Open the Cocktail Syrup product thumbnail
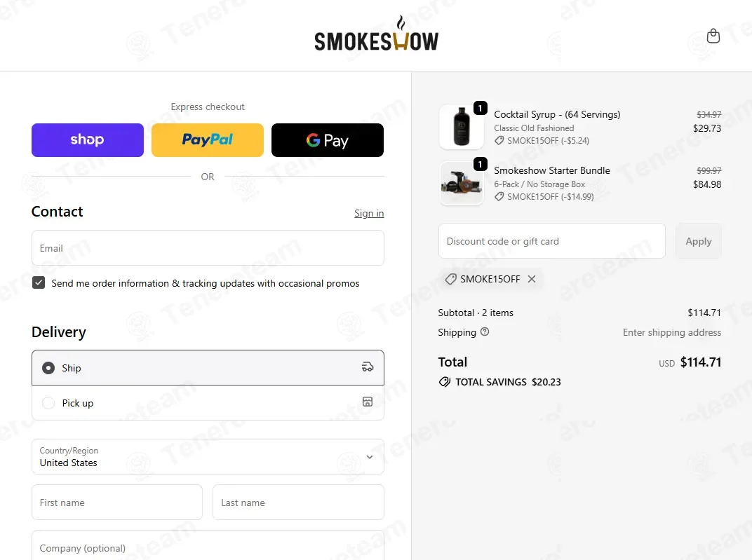The width and height of the screenshot is (752, 560). pos(462,126)
